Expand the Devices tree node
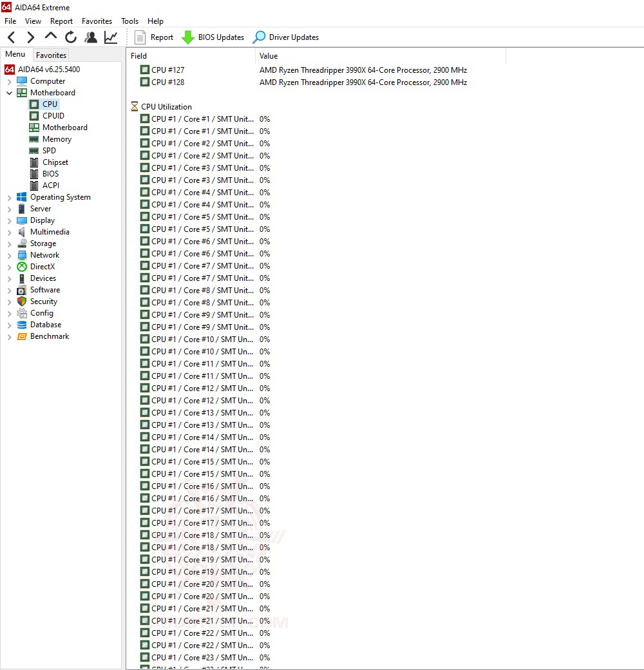This screenshot has width=644, height=670. point(10,278)
